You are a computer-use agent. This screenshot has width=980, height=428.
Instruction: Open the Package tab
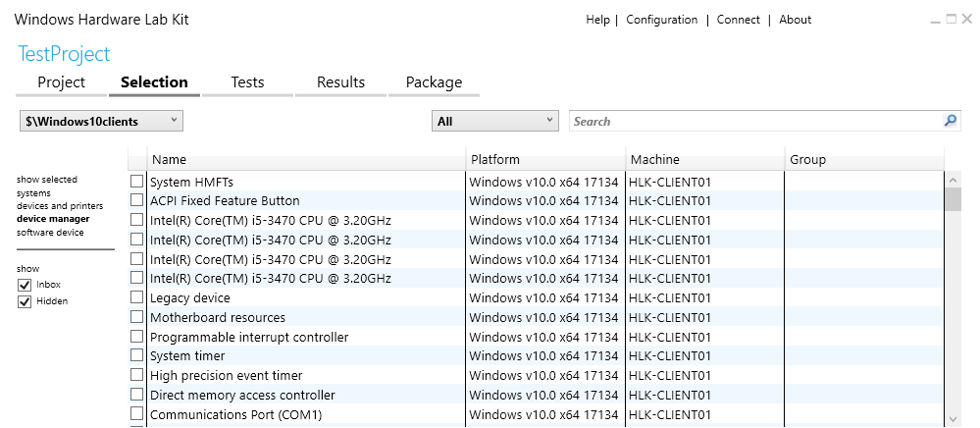point(434,82)
